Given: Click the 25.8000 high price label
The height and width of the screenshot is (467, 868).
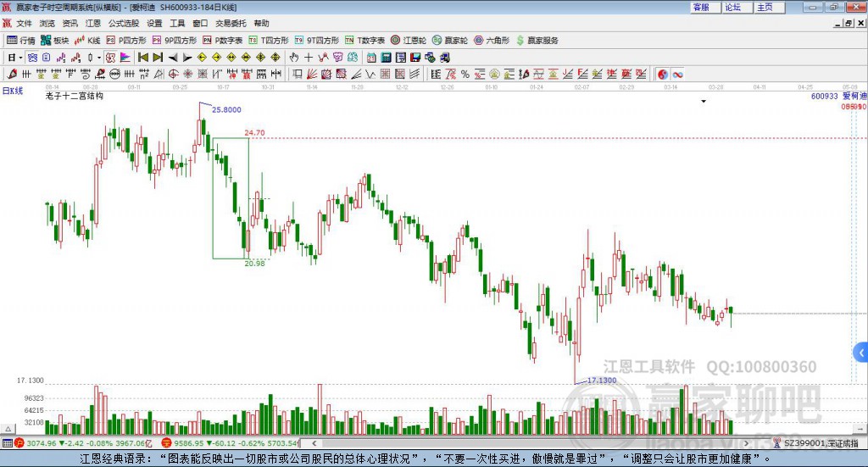Looking at the screenshot, I should (226, 109).
